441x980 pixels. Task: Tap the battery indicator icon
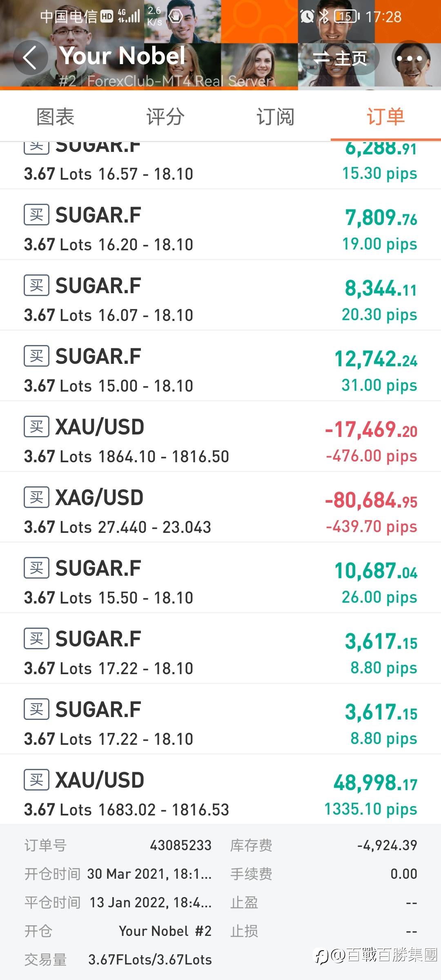[346, 16]
